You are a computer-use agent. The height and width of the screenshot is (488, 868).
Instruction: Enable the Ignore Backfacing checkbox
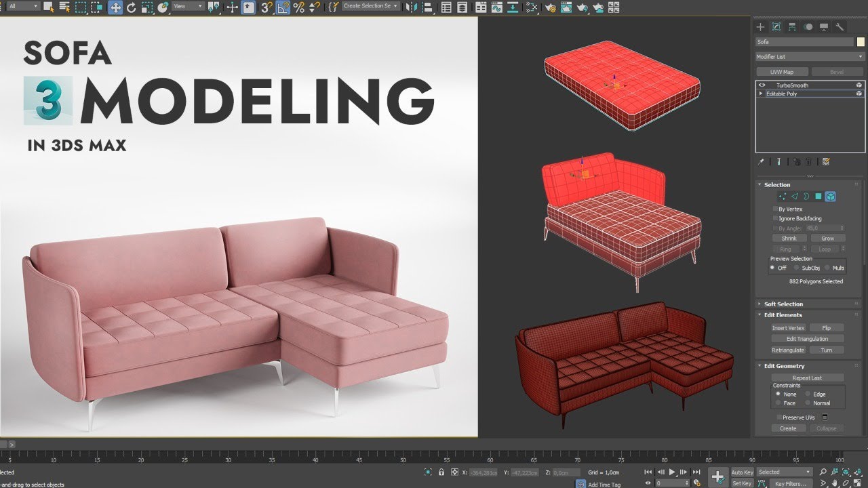pyautogui.click(x=775, y=218)
